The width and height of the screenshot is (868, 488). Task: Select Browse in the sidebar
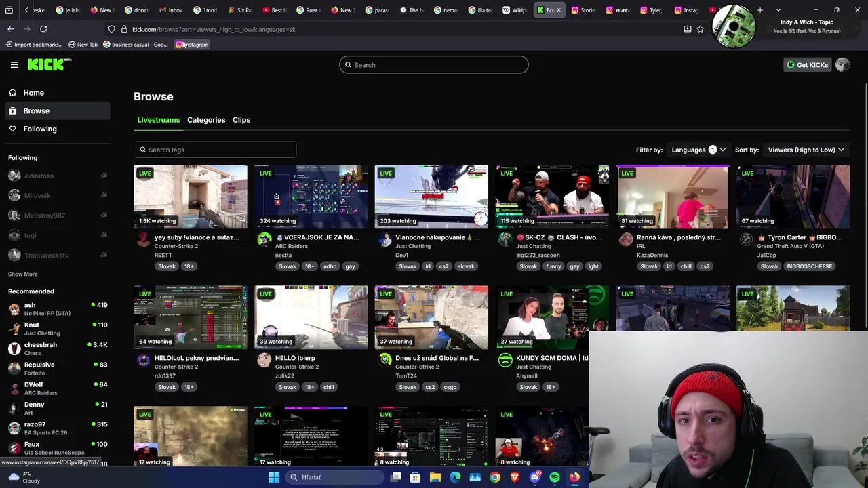coord(58,110)
